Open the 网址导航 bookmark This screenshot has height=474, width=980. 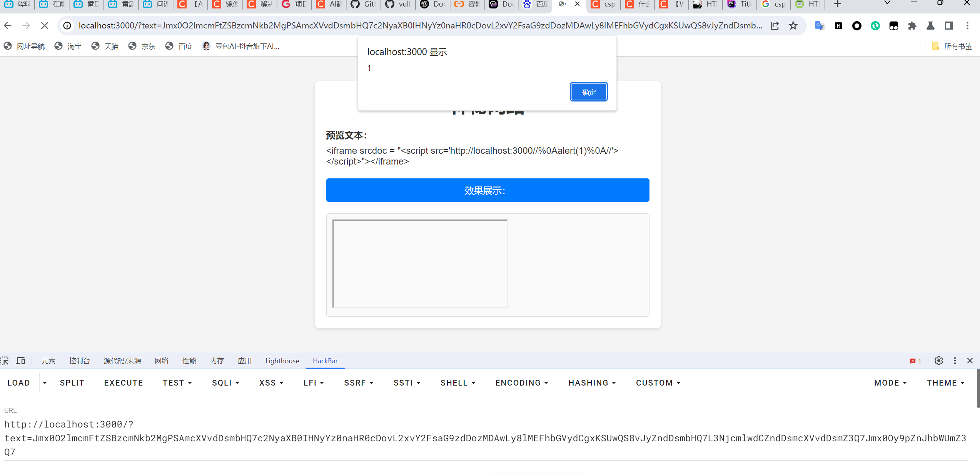point(24,46)
